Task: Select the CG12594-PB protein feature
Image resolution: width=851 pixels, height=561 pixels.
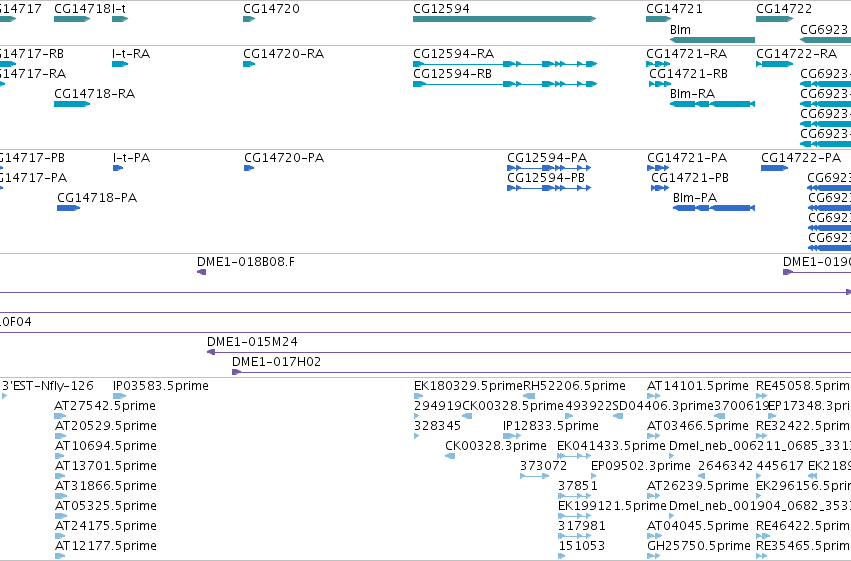Action: click(x=549, y=188)
